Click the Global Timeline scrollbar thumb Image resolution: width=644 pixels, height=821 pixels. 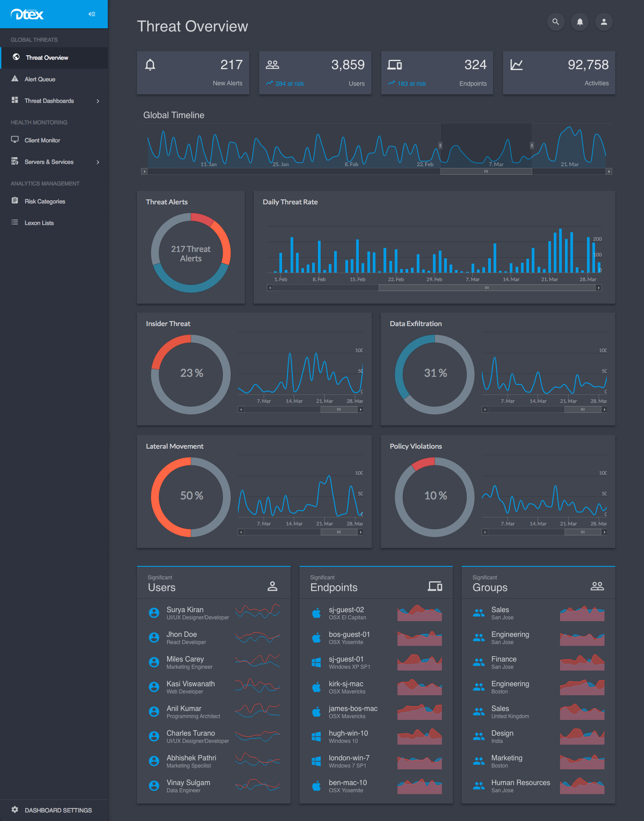[x=486, y=172]
